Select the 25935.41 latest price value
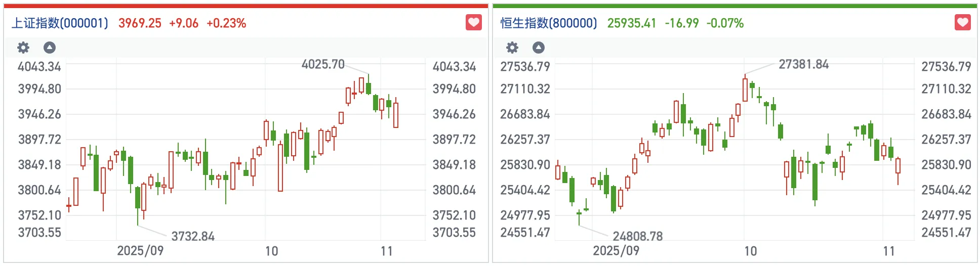This screenshot has height=266, width=980. pyautogui.click(x=631, y=23)
